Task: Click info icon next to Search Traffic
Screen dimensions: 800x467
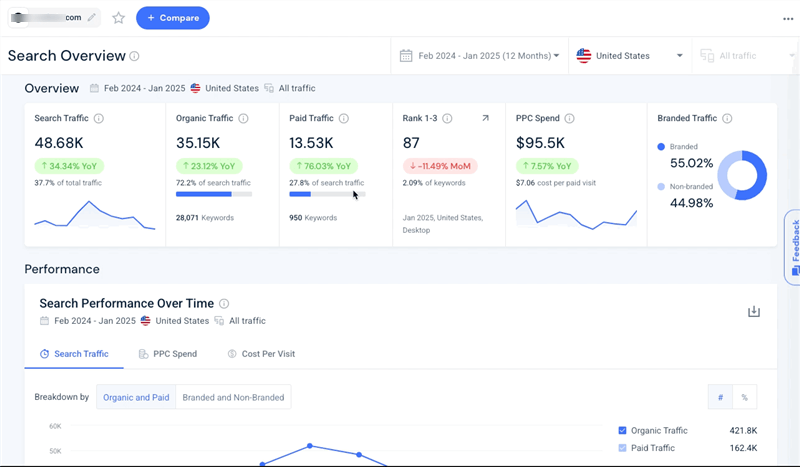Action: coord(99,118)
